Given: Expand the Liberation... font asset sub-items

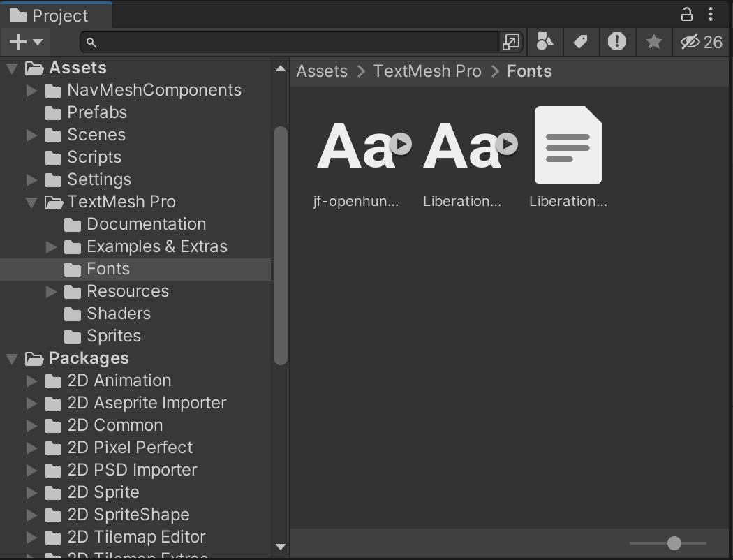Looking at the screenshot, I should click(508, 144).
